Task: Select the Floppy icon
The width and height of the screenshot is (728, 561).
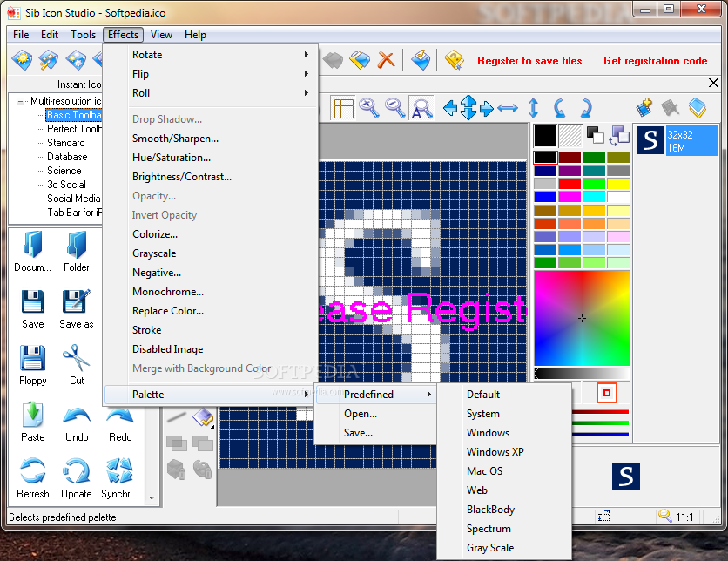Action: [32, 365]
